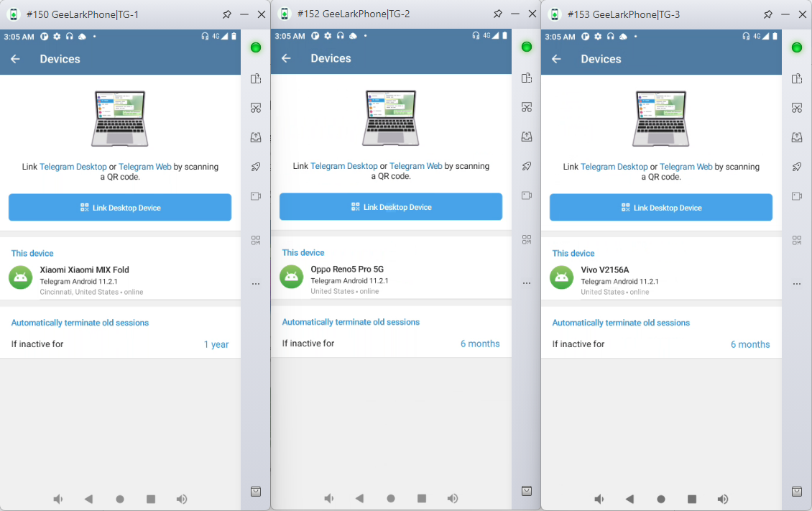Screen dimensions: 812x511
Task: Click laptop illustration in TG-2 window
Action: 391,118
